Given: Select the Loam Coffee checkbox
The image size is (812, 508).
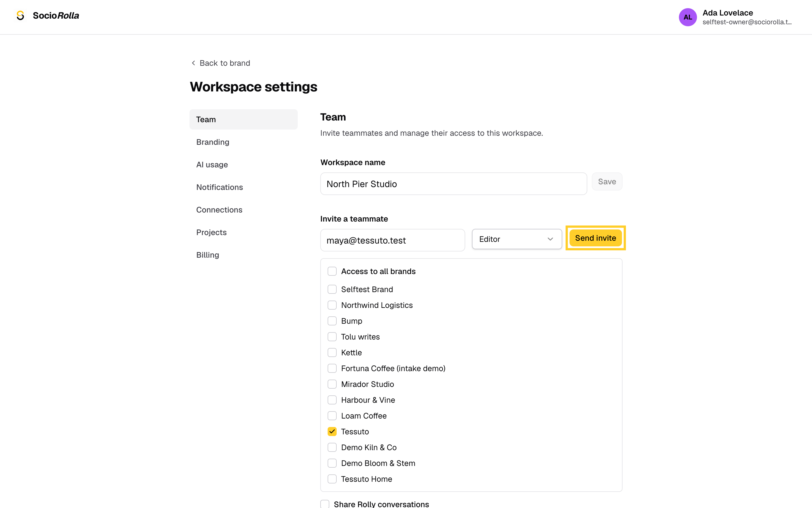Looking at the screenshot, I should pos(332,416).
